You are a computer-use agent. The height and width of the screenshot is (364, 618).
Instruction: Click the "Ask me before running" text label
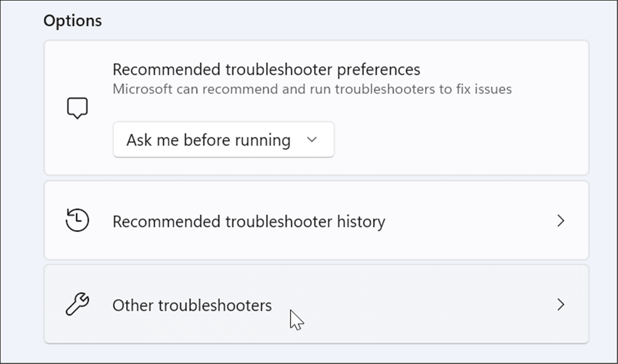[208, 140]
